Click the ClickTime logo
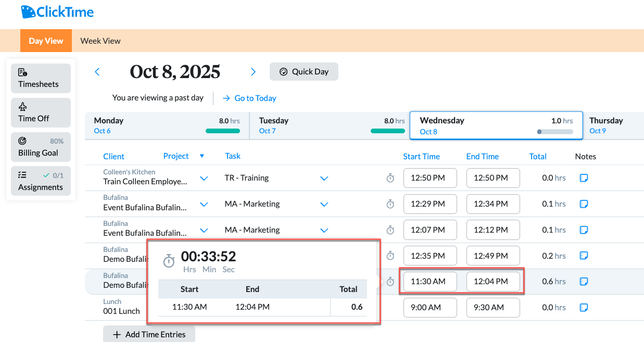Viewport: 644px width, 342px height. tap(57, 11)
